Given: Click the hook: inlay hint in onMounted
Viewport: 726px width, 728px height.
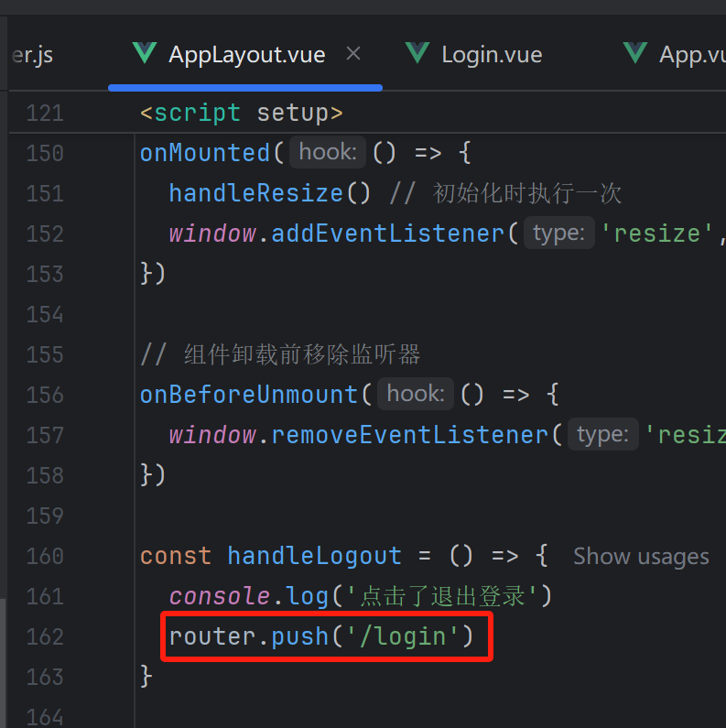Looking at the screenshot, I should [x=328, y=152].
